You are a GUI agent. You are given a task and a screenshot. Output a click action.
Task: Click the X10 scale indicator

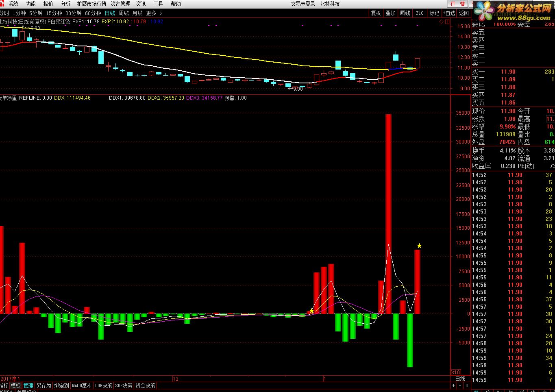click(x=456, y=372)
